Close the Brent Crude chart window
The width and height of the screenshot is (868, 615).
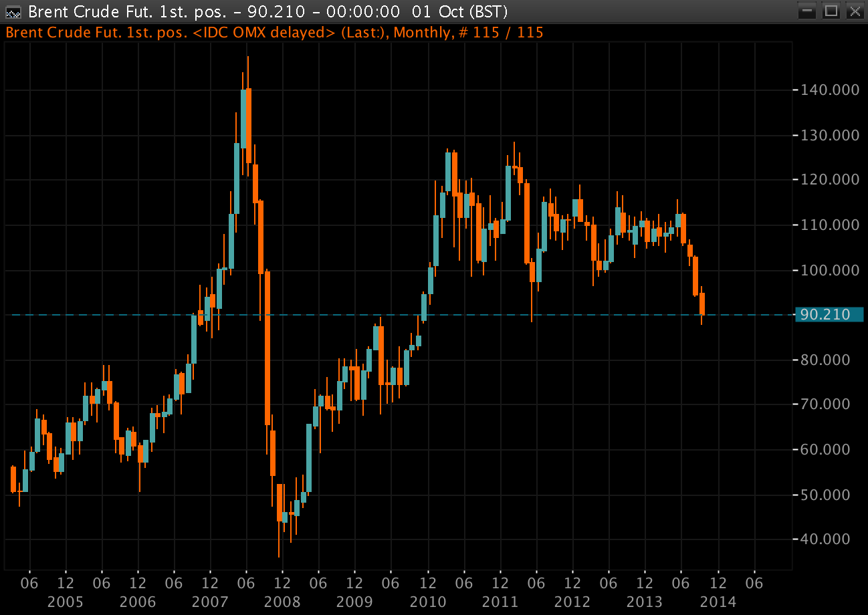click(x=854, y=11)
